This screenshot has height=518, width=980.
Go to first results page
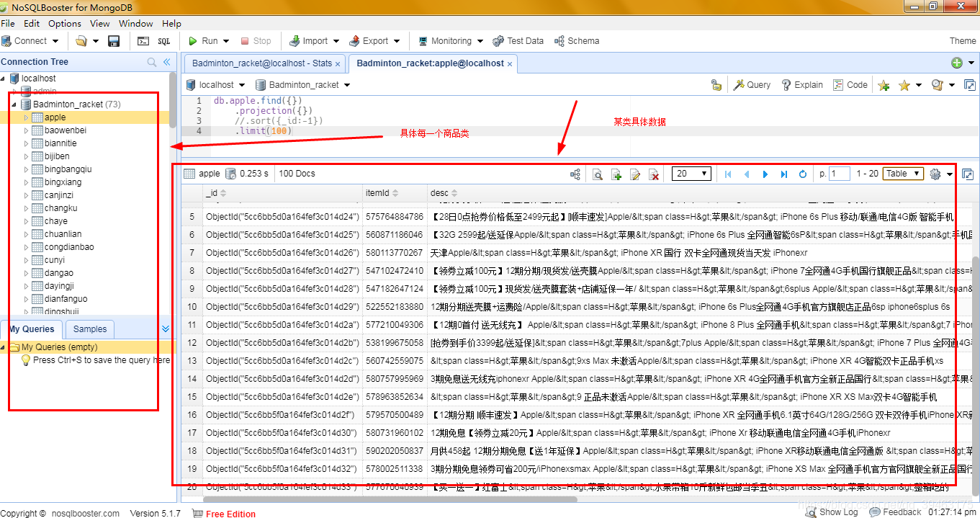[x=728, y=174]
